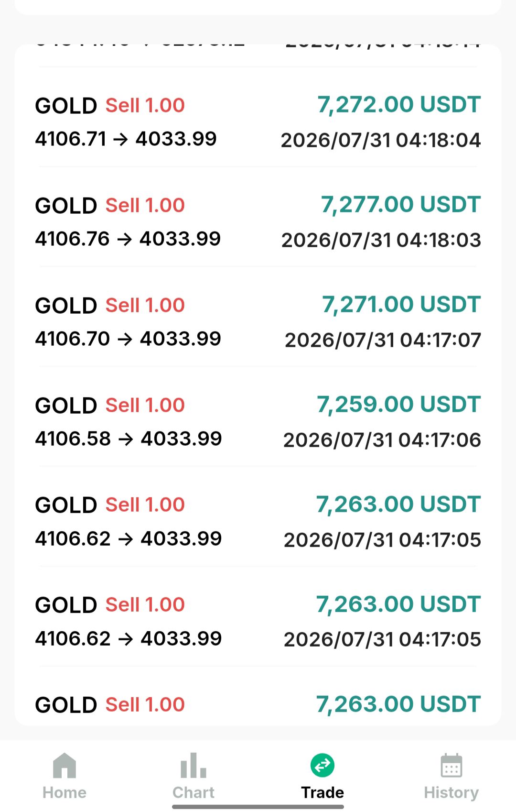
Task: Tap the green Trade arrows icon
Action: point(322,766)
